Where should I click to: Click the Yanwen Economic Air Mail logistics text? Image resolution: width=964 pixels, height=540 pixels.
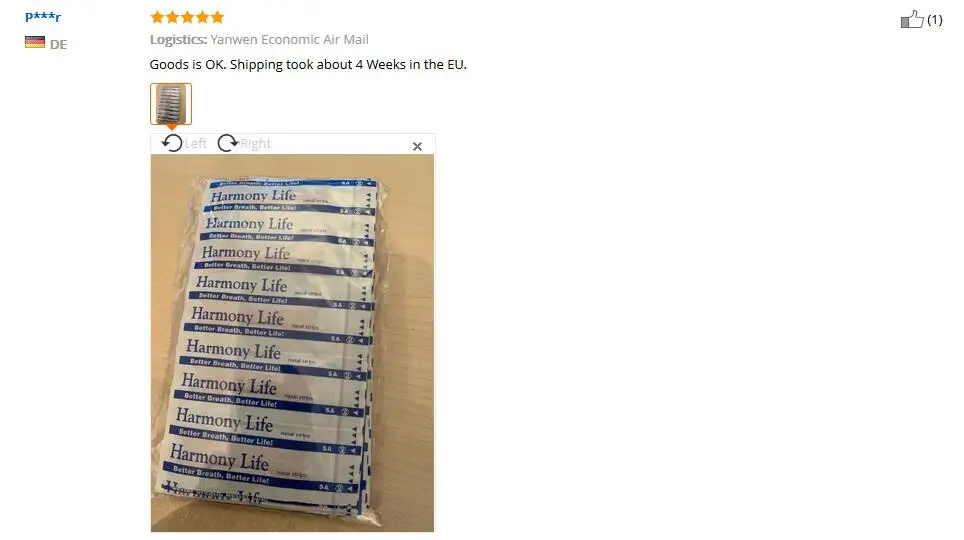click(x=290, y=40)
